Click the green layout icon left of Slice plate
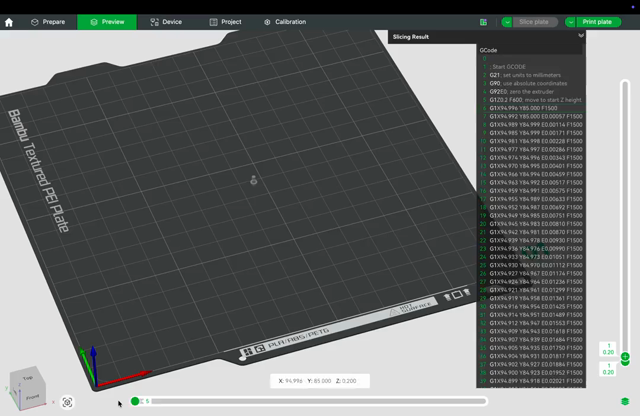The height and width of the screenshot is (416, 640). point(484,22)
